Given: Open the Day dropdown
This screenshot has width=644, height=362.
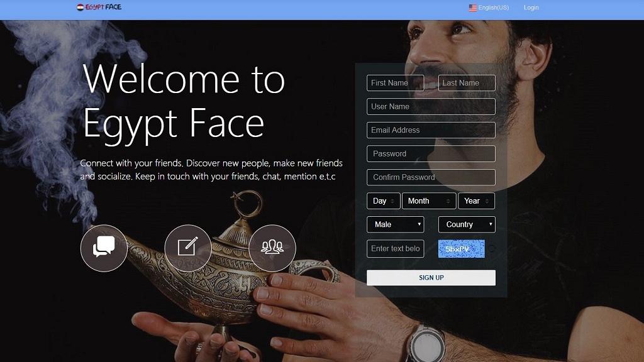Looking at the screenshot, I should (383, 200).
